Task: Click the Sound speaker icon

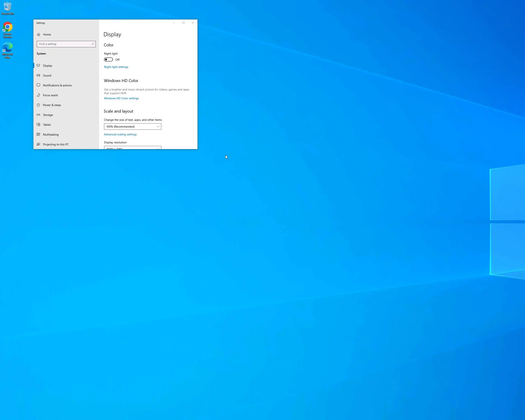Action: point(38,75)
